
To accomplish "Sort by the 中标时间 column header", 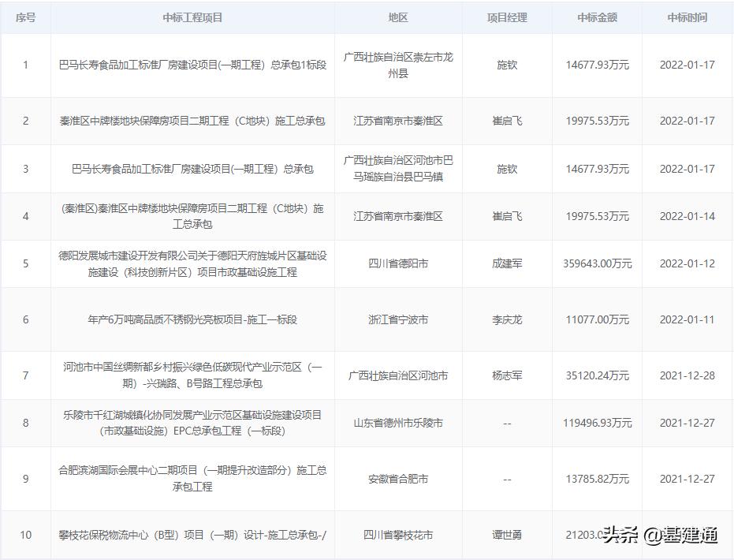I will click(x=687, y=17).
